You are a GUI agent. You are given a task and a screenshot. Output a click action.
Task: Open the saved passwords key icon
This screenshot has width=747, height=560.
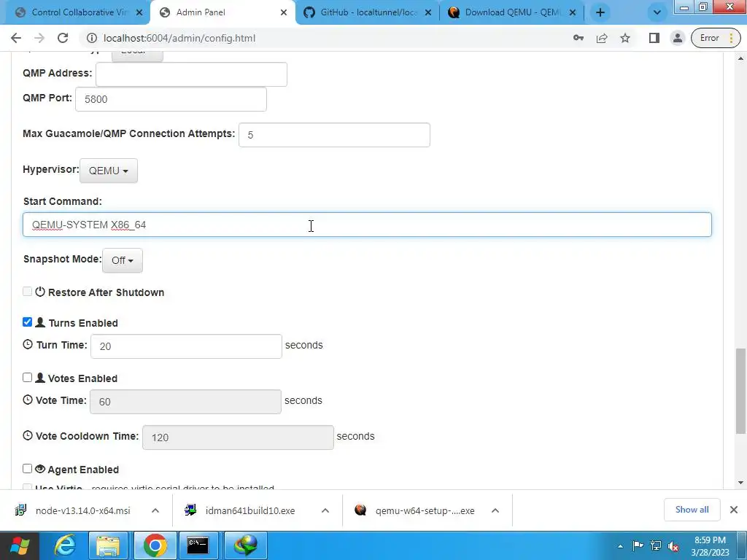tap(578, 38)
